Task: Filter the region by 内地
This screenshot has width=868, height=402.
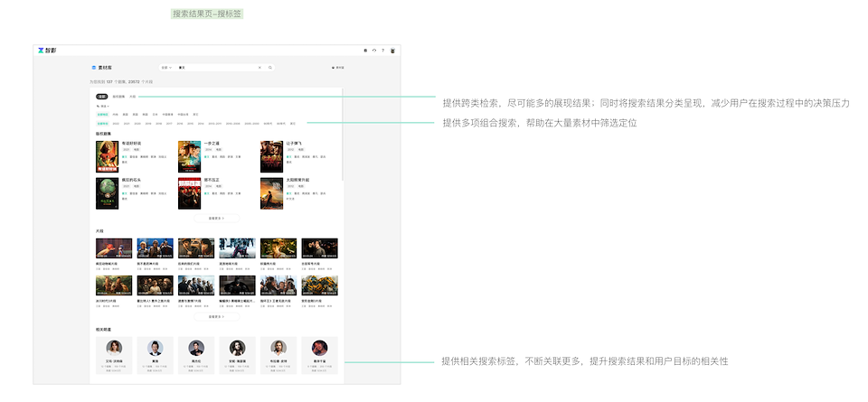Action: [116, 115]
